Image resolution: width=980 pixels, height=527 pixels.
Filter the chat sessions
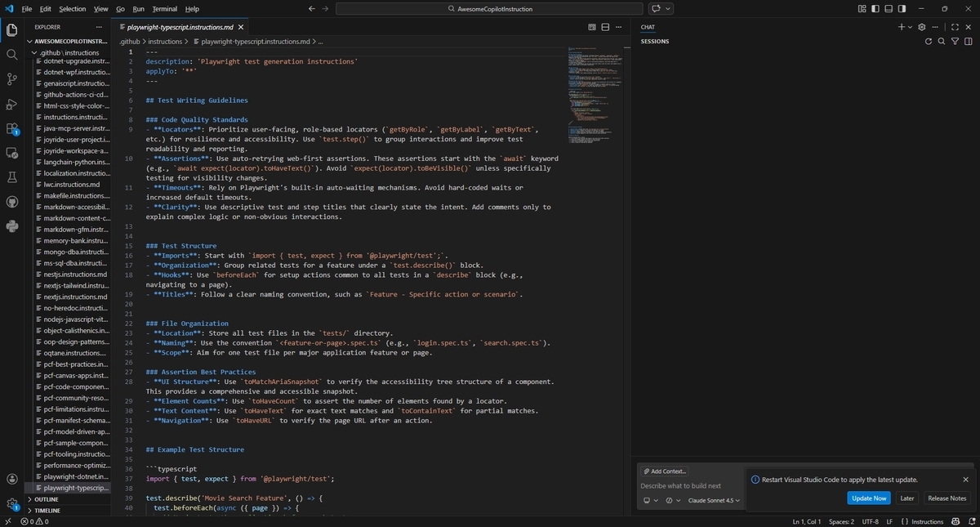(x=955, y=41)
